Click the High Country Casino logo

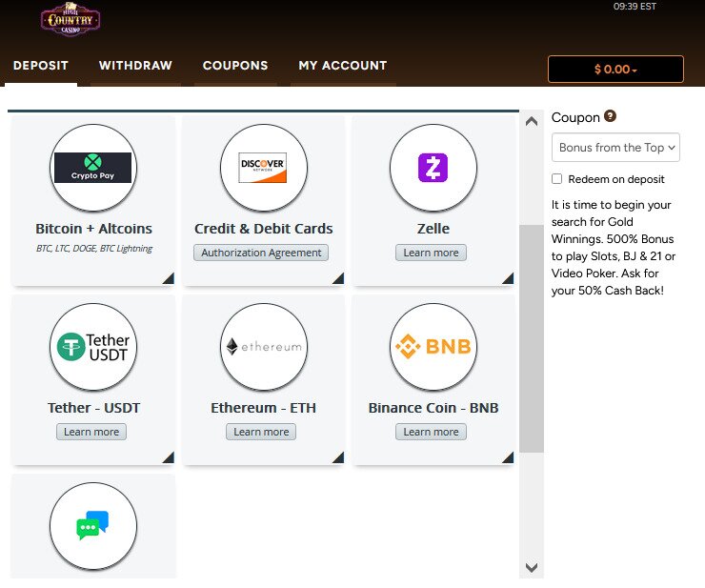[70, 19]
